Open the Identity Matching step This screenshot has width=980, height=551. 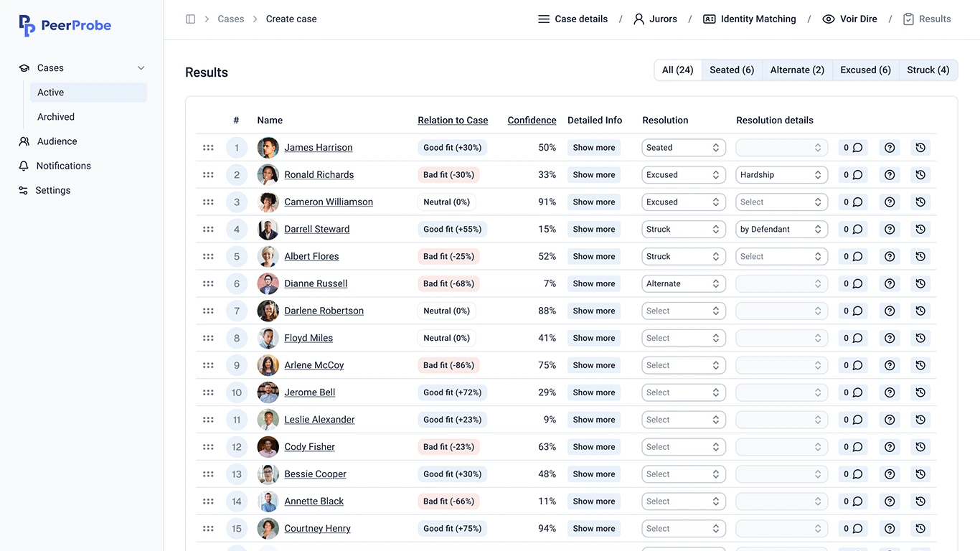749,19
